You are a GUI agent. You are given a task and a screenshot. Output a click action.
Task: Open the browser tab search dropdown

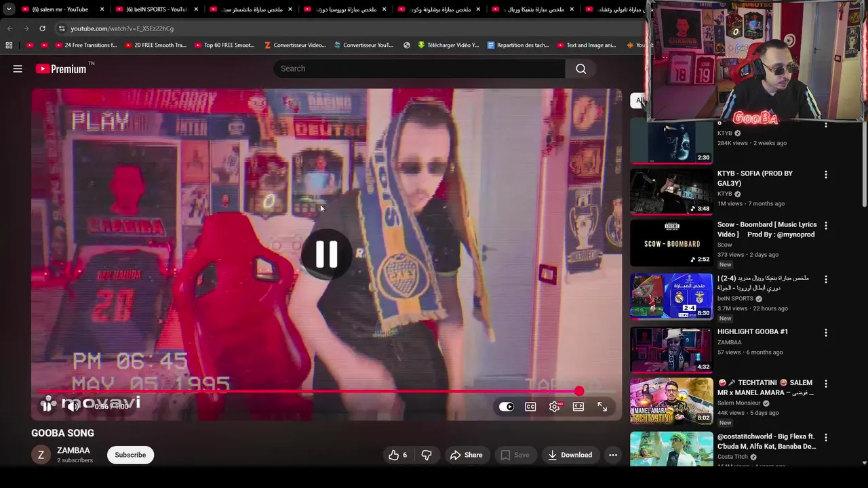click(8, 9)
